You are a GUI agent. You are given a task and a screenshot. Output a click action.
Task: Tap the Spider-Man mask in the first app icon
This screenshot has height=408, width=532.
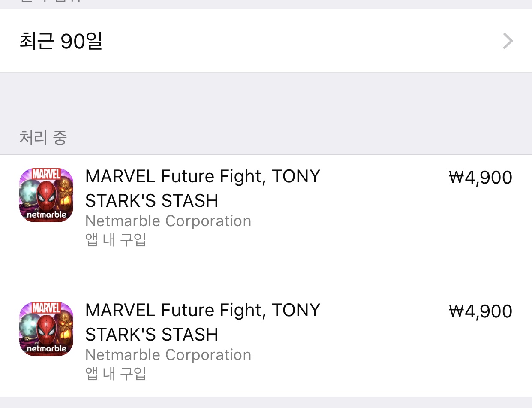click(x=46, y=195)
